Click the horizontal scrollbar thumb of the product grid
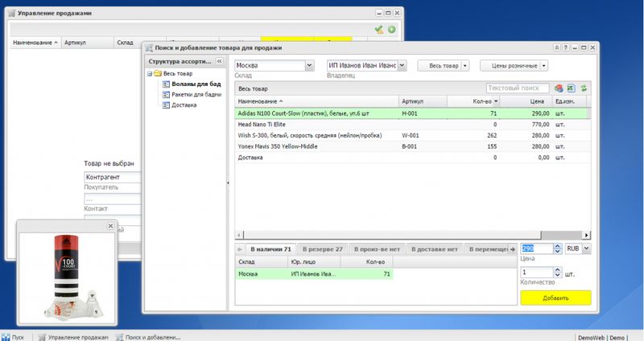The image size is (644, 341). click(x=392, y=235)
